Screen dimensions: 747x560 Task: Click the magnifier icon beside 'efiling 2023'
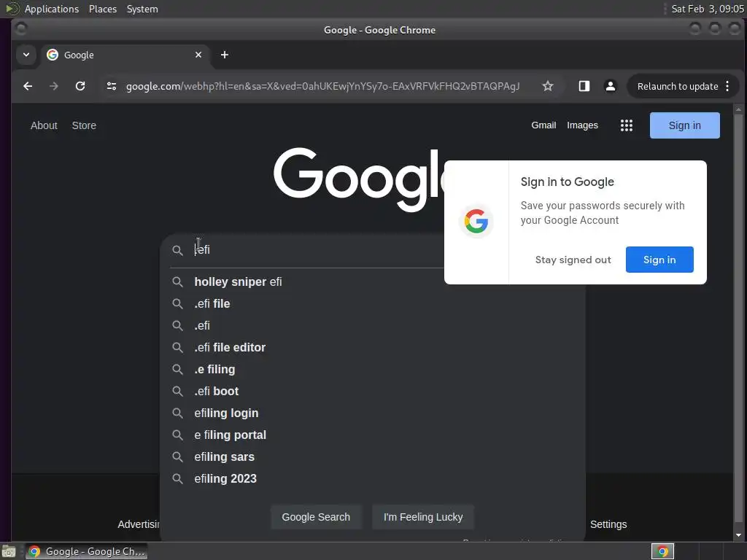point(178,478)
